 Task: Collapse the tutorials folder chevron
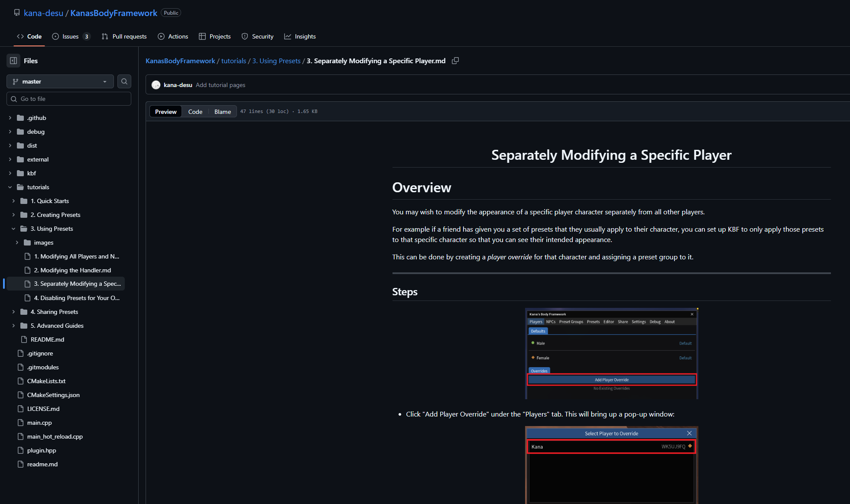10,187
